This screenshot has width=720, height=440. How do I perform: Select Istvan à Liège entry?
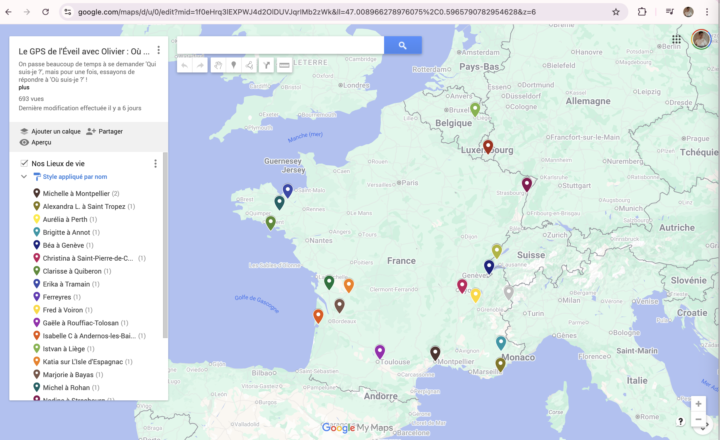(x=64, y=349)
